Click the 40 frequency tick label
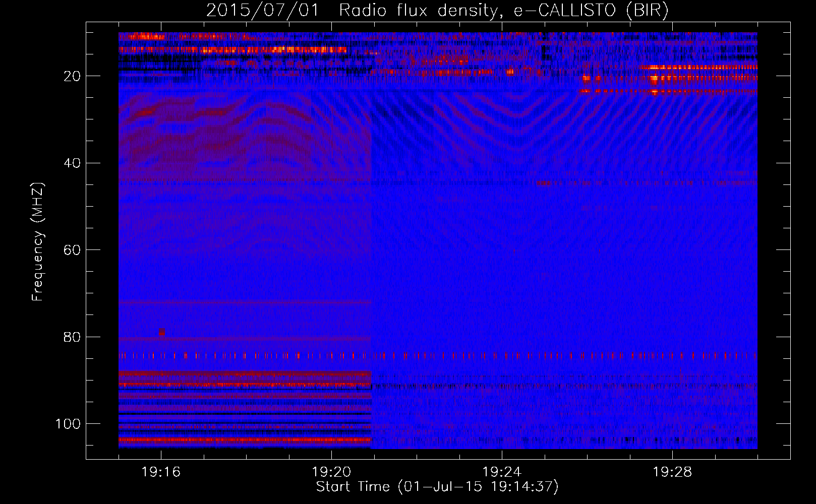Image resolution: width=816 pixels, height=504 pixels. point(72,163)
